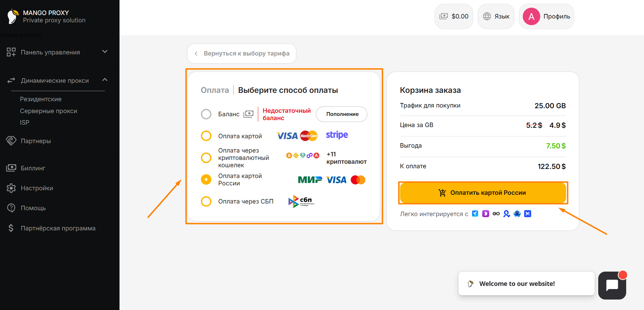Click the МИР card logo
This screenshot has height=310, width=644.
[x=310, y=180]
